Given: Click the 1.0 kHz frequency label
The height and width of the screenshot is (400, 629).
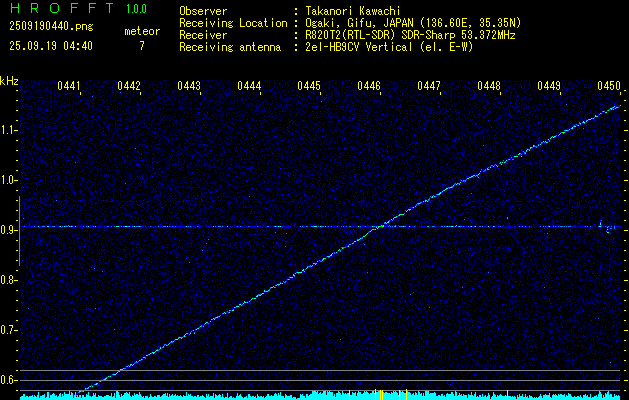Looking at the screenshot, I should (8, 181).
